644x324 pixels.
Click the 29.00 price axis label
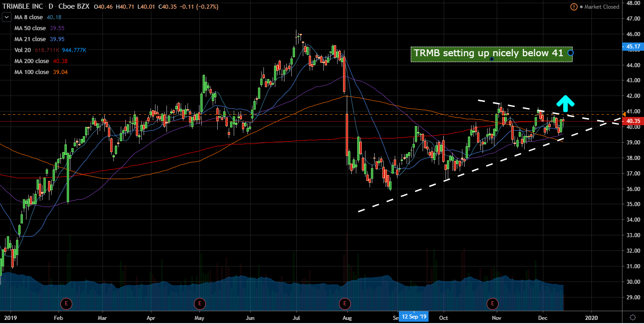(x=633, y=297)
